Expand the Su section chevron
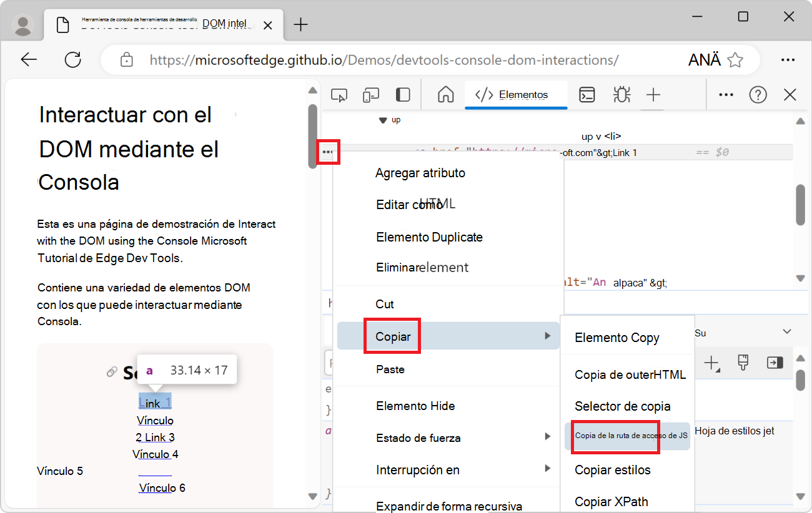812x513 pixels. [786, 332]
